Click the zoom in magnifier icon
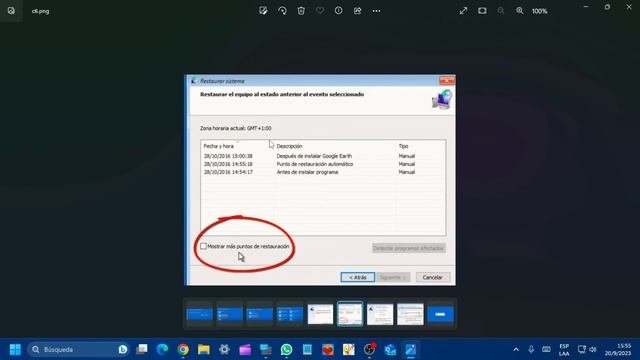640x360 pixels. 520,11
